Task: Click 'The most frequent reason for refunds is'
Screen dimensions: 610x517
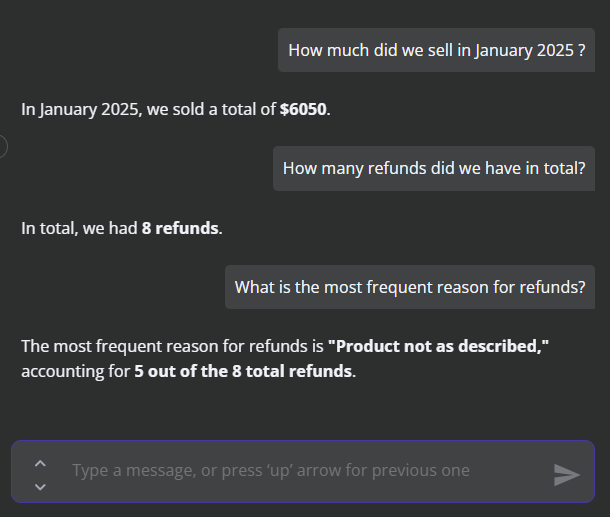Action: (x=172, y=346)
